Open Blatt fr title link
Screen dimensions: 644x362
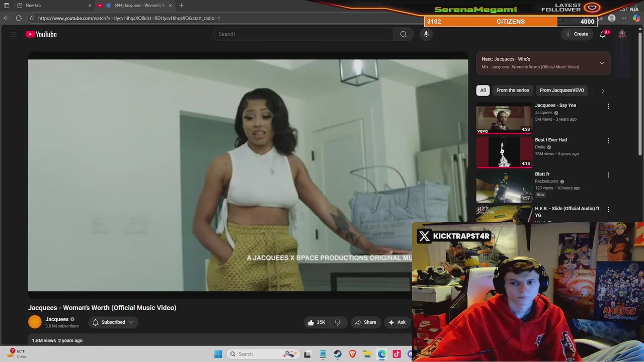tap(542, 174)
